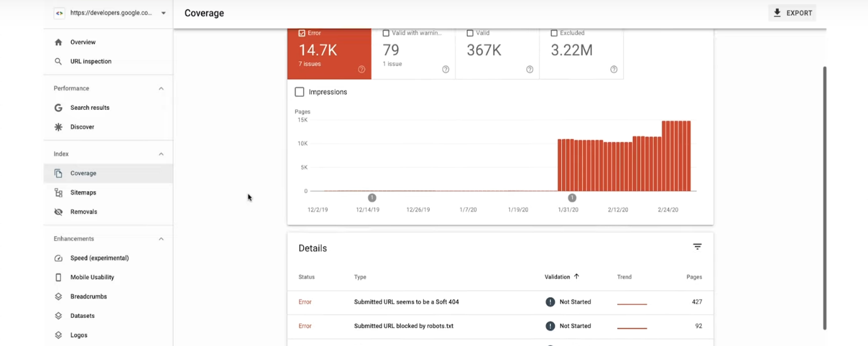This screenshot has height=346, width=868.
Task: Click the Speed gauge icon
Action: click(58, 258)
